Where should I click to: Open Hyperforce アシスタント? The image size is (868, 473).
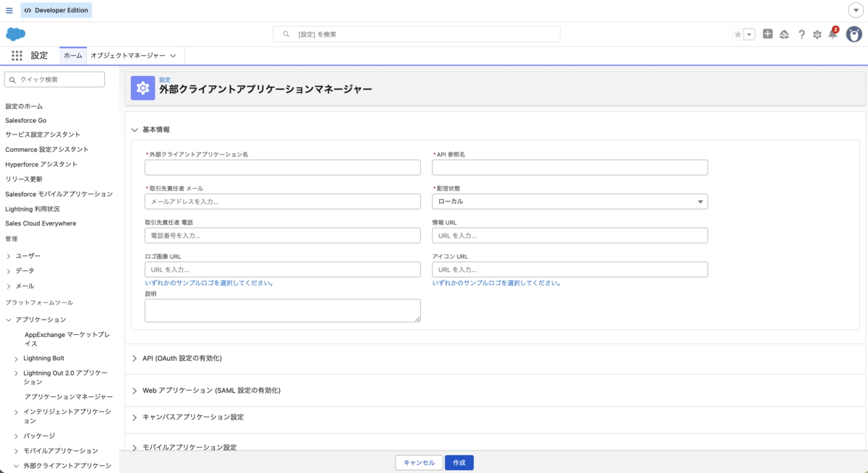coord(41,164)
